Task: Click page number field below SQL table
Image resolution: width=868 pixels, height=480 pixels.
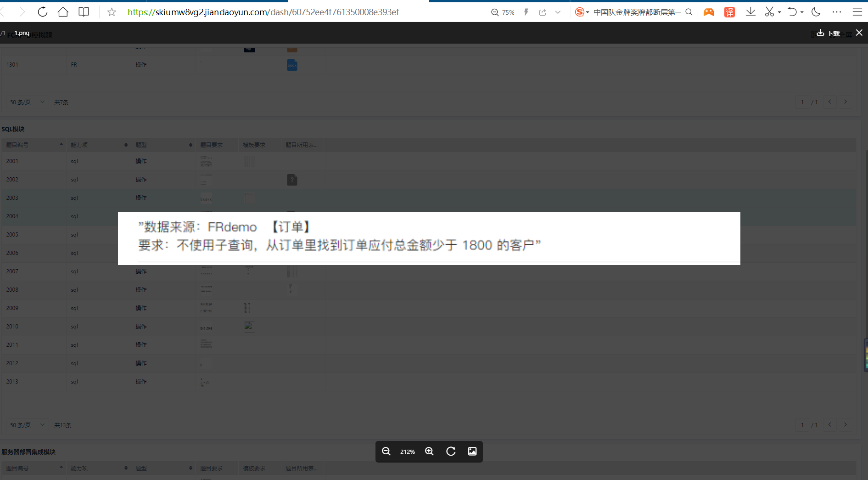Action: click(802, 425)
